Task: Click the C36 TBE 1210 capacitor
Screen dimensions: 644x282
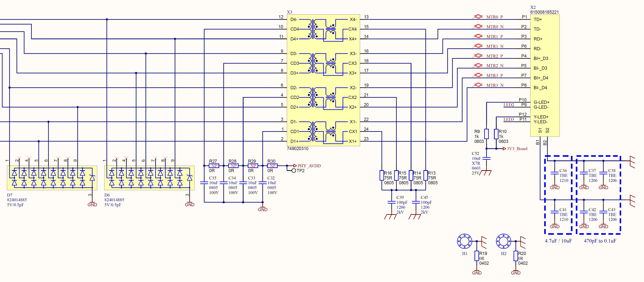Action: pyautogui.click(x=555, y=173)
